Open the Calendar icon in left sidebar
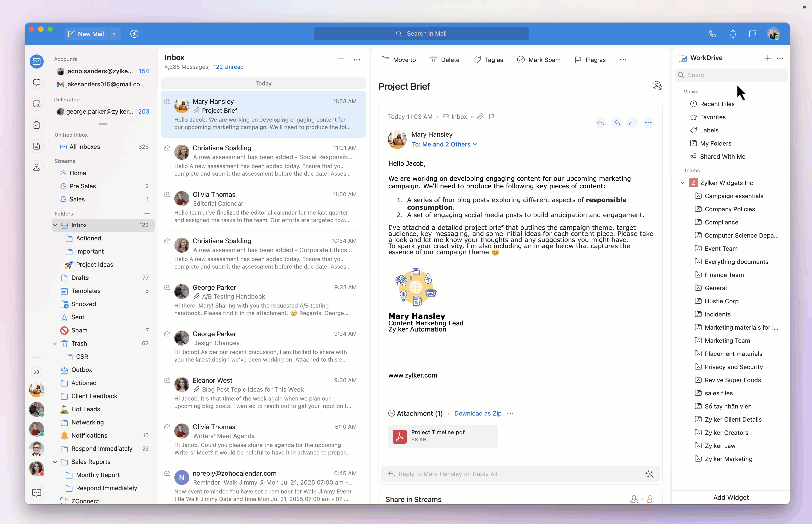 click(x=37, y=104)
